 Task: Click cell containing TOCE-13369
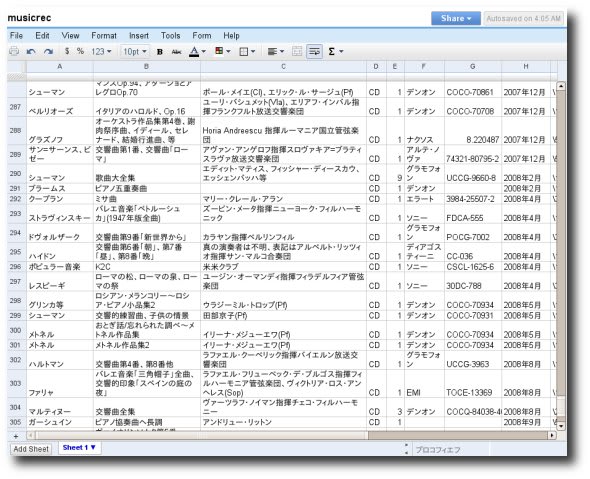(473, 383)
